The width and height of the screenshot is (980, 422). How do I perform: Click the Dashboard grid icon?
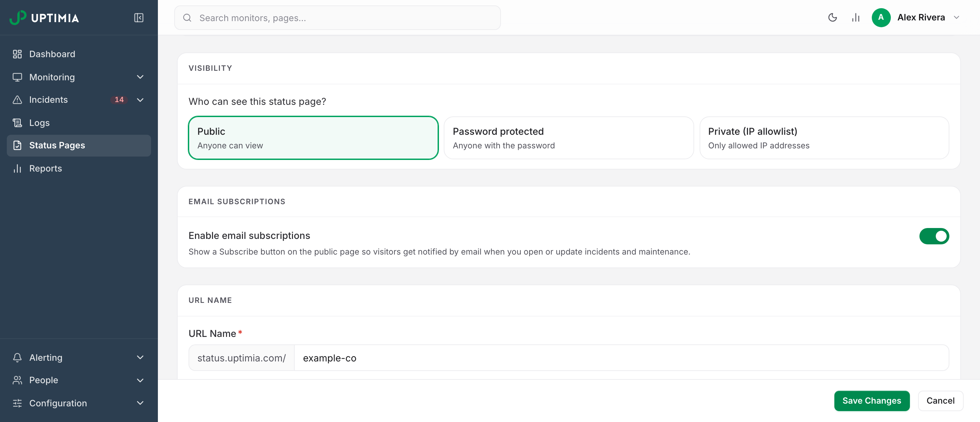coord(17,54)
